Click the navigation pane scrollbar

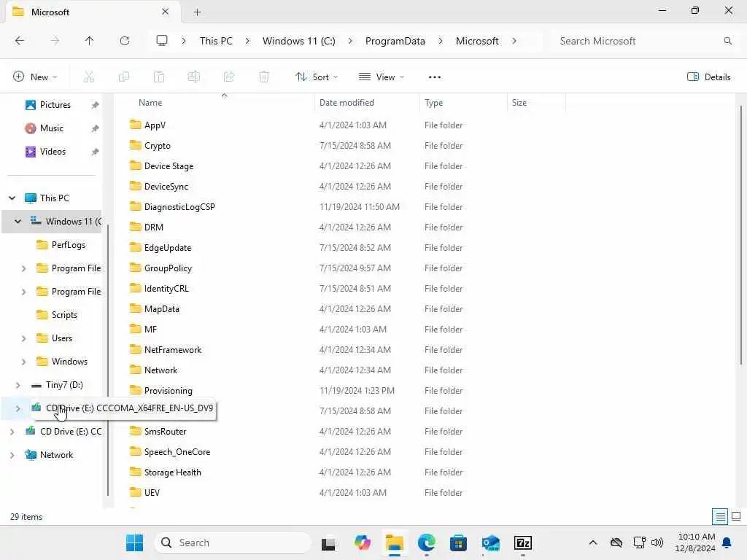click(x=108, y=359)
